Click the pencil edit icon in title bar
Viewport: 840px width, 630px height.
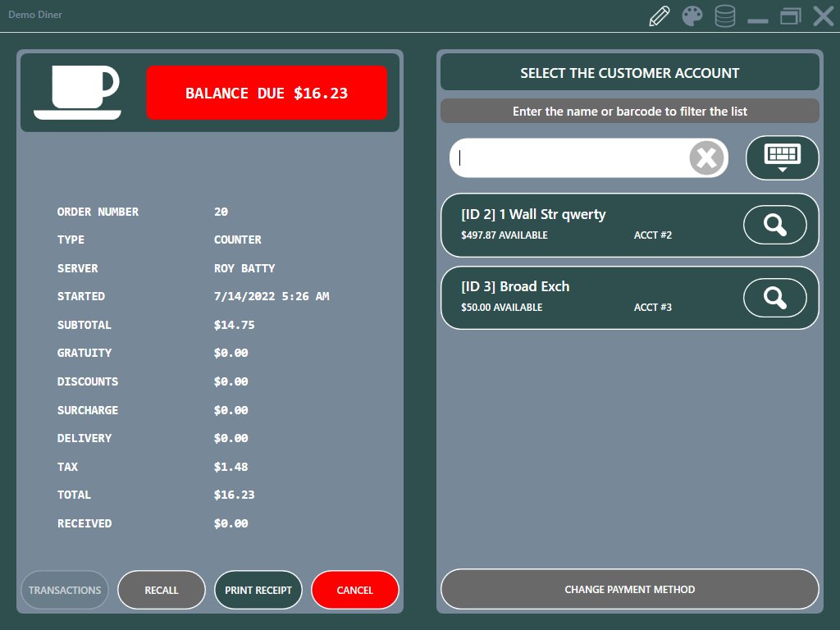click(660, 16)
